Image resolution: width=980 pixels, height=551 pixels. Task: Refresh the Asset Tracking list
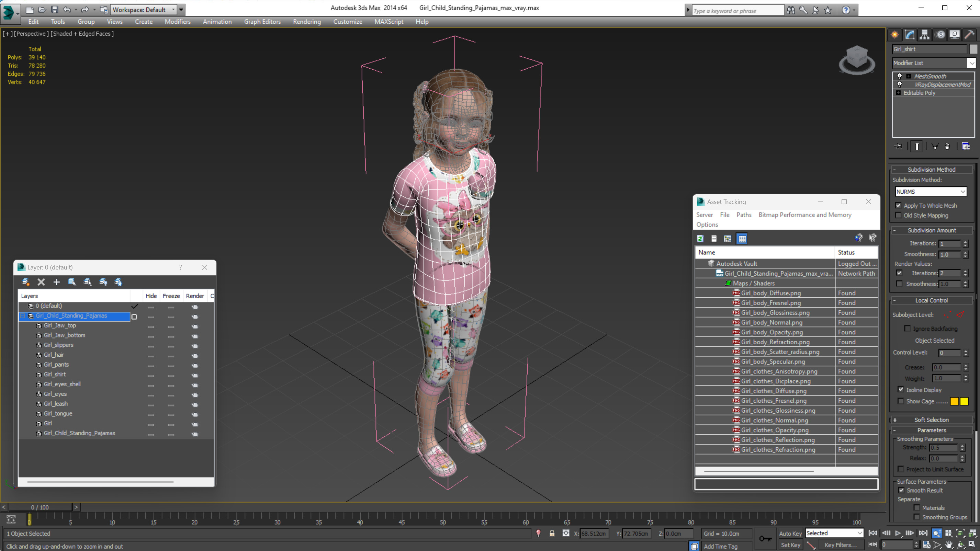pos(700,239)
